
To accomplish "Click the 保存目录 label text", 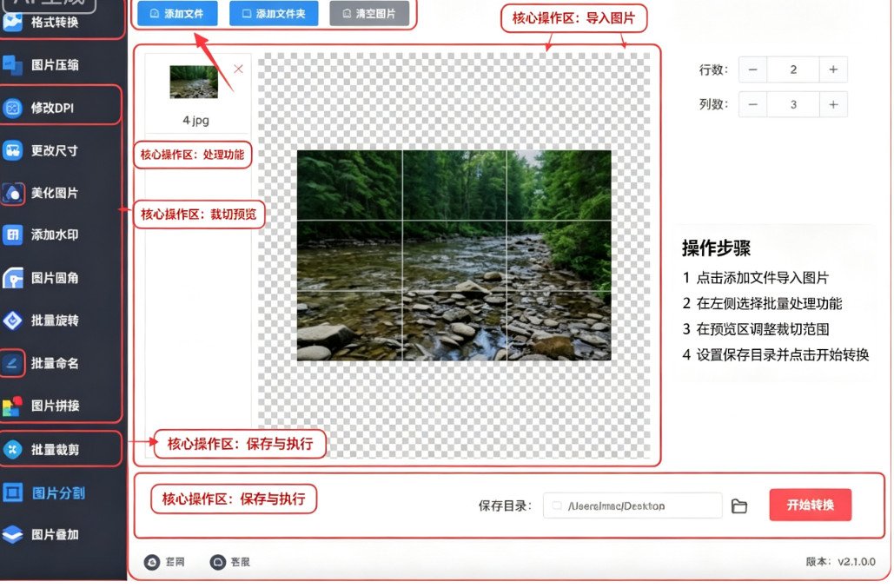I will click(505, 506).
